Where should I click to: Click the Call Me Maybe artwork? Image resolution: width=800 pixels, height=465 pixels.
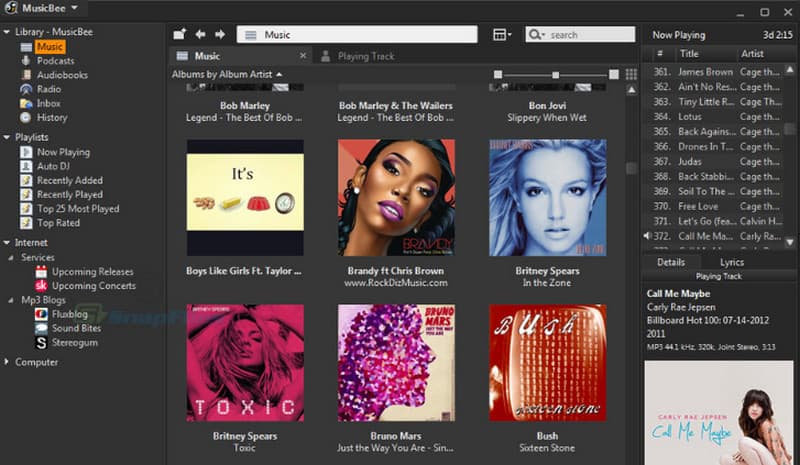coord(718,413)
